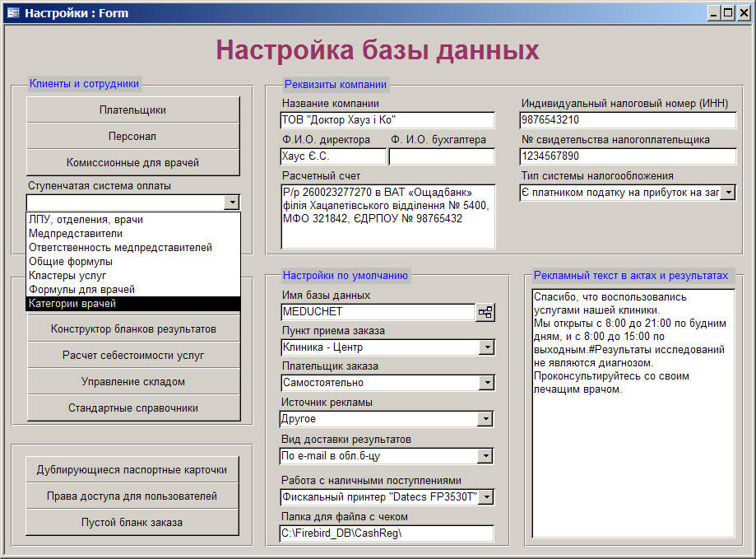This screenshot has width=756, height=559.
Task: Click the Ф.И.О. директора field
Action: coord(333,156)
